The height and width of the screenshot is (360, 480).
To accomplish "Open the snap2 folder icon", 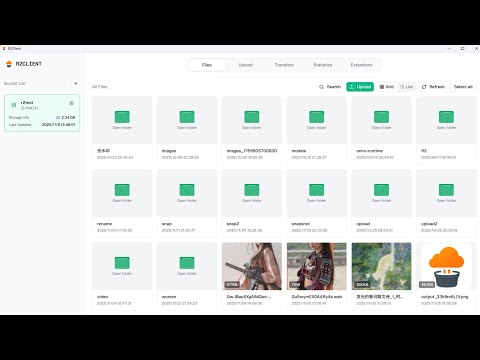I will (252, 190).
